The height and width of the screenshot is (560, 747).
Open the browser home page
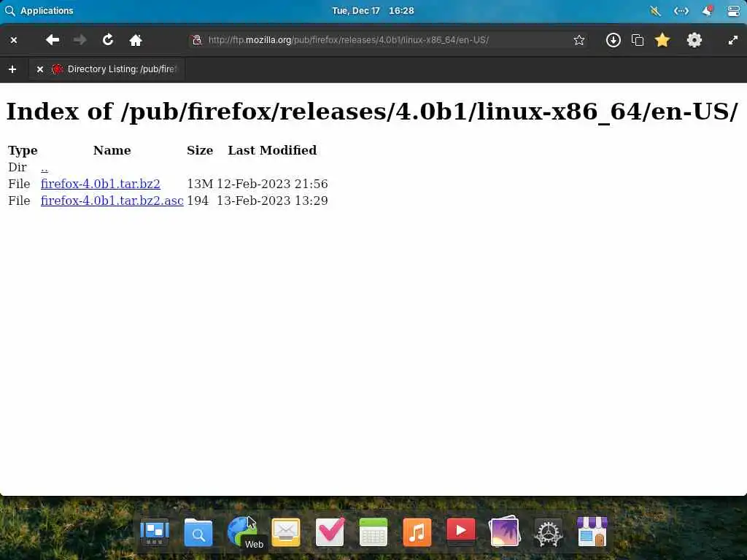pos(136,40)
